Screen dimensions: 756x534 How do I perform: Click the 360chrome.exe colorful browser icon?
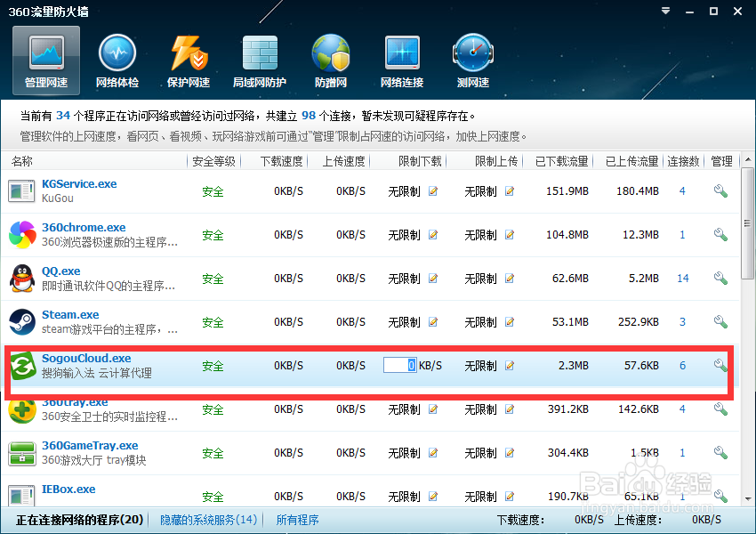(x=22, y=234)
